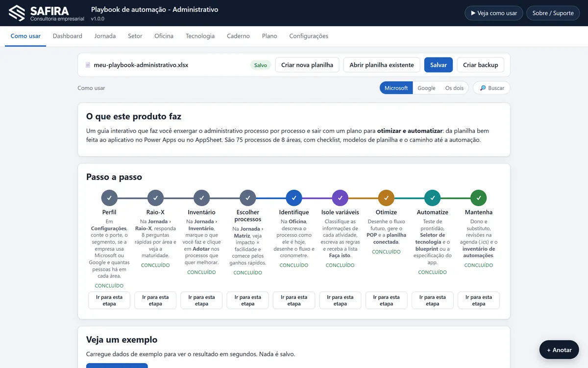The image size is (588, 368).
Task: Click the purple Isole variáveis step circle
Action: pyautogui.click(x=340, y=198)
